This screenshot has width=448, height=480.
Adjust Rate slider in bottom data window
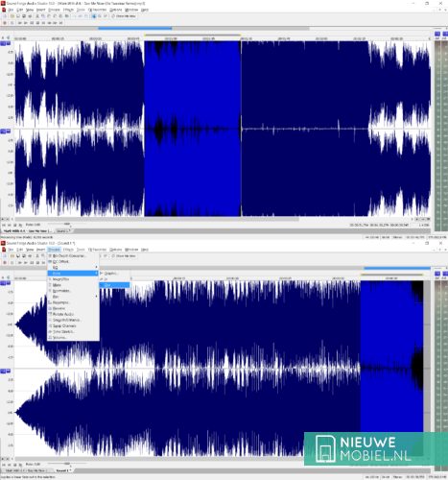pos(67,463)
